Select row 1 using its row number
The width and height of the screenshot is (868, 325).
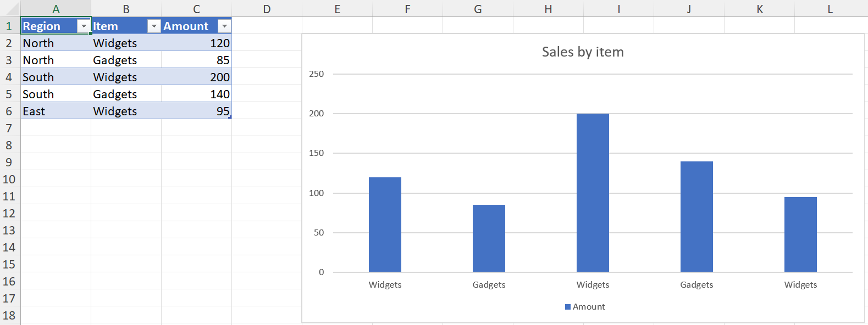pos(9,26)
